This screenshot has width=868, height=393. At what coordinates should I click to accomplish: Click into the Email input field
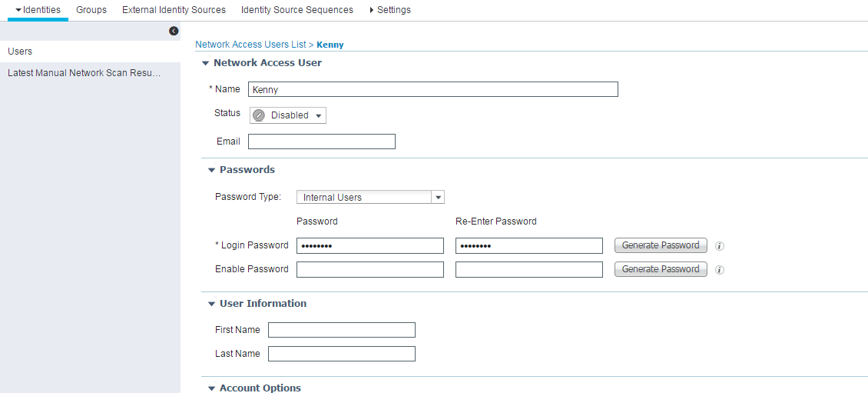pos(321,142)
